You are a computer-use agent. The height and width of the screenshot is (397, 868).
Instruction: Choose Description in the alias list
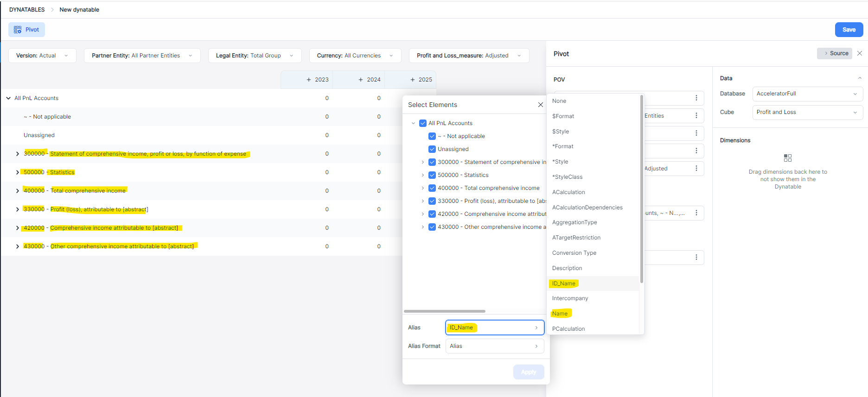(567, 268)
